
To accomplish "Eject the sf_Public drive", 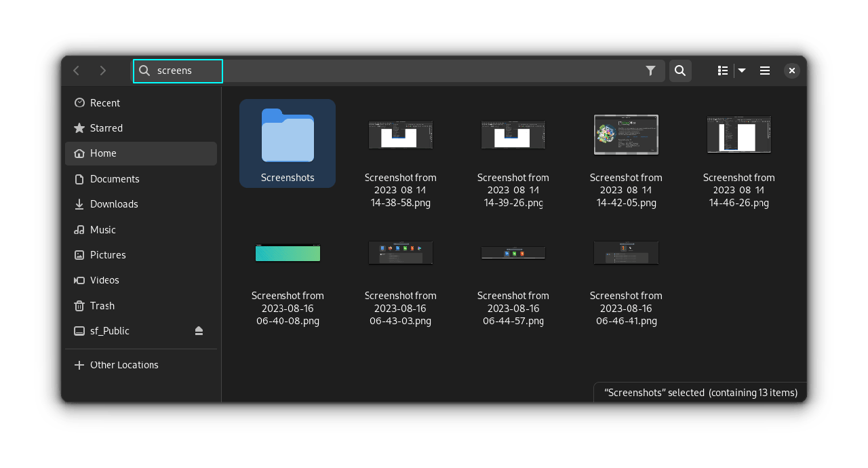I will (x=199, y=331).
